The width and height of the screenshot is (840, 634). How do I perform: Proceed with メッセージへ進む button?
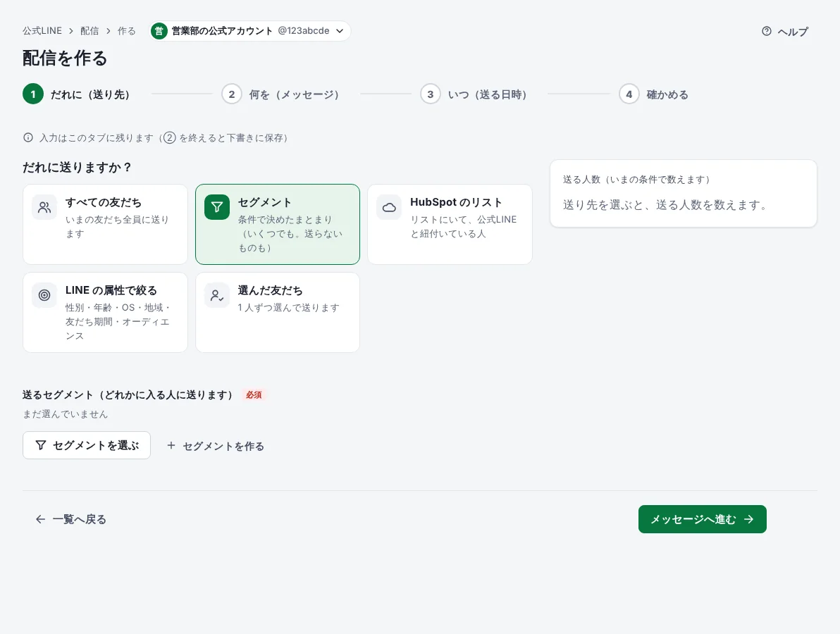703,519
